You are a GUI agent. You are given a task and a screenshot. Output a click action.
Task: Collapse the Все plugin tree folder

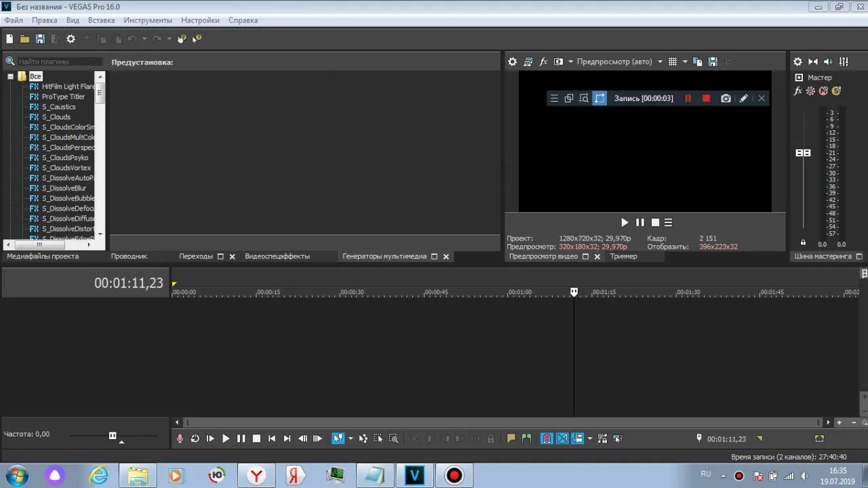coord(10,77)
